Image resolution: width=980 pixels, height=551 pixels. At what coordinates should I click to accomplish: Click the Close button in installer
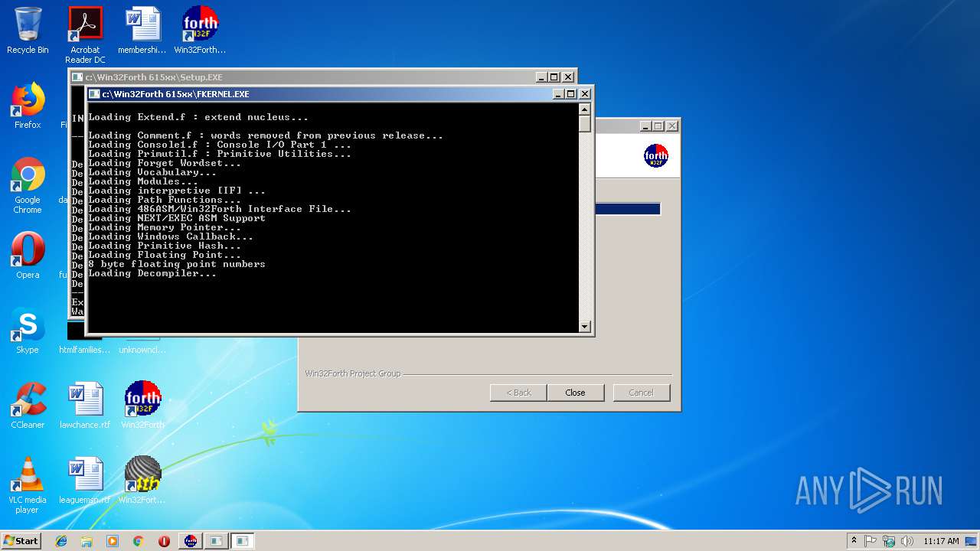(x=575, y=393)
